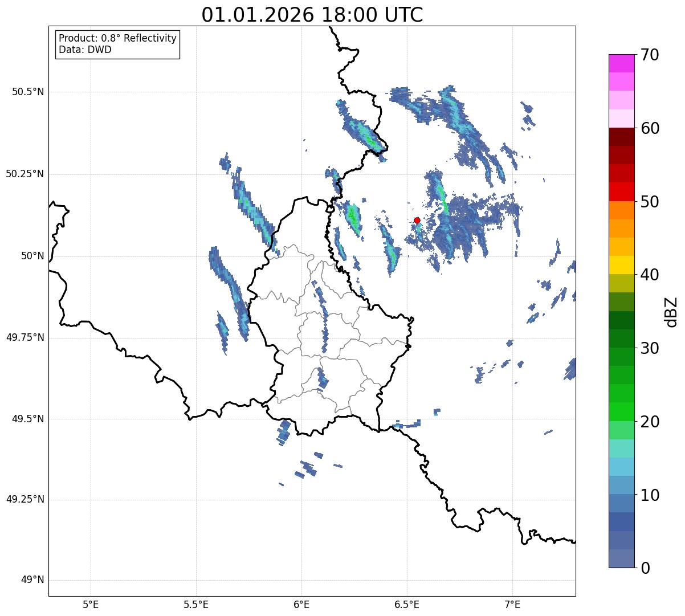Image resolution: width=685 pixels, height=616 pixels.
Task: Click the colorbar tick label '10'
Action: 650,495
